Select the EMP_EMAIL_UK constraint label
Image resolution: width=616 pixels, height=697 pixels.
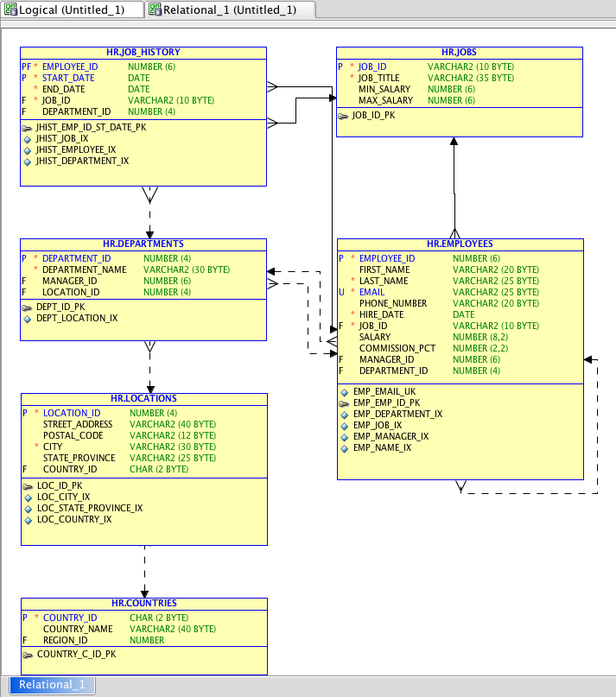click(384, 391)
